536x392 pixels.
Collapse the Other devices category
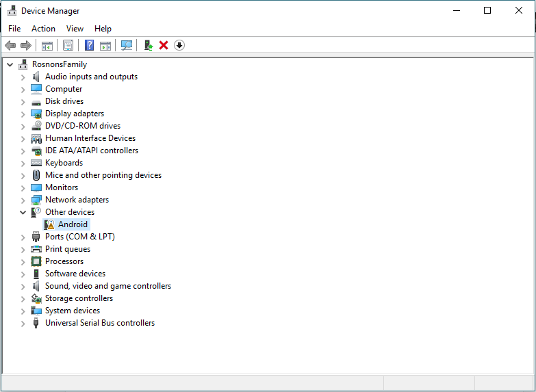click(x=23, y=212)
